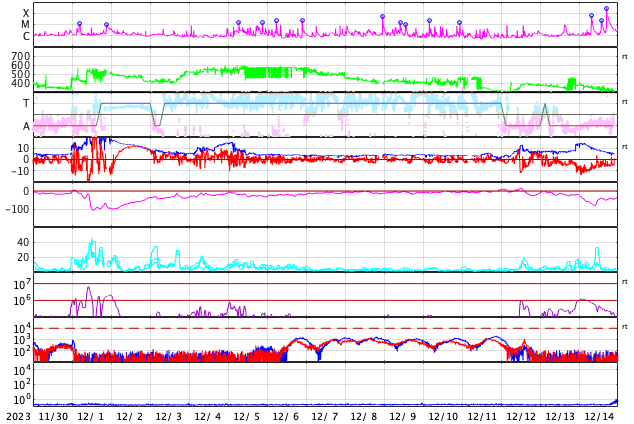Click the 12/ 7 date label
Image resolution: width=634 pixels, height=424 pixels.
click(x=325, y=417)
